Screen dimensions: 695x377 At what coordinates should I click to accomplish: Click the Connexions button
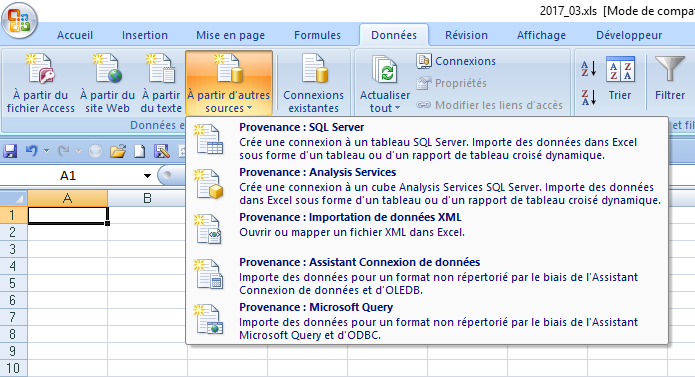pyautogui.click(x=457, y=61)
